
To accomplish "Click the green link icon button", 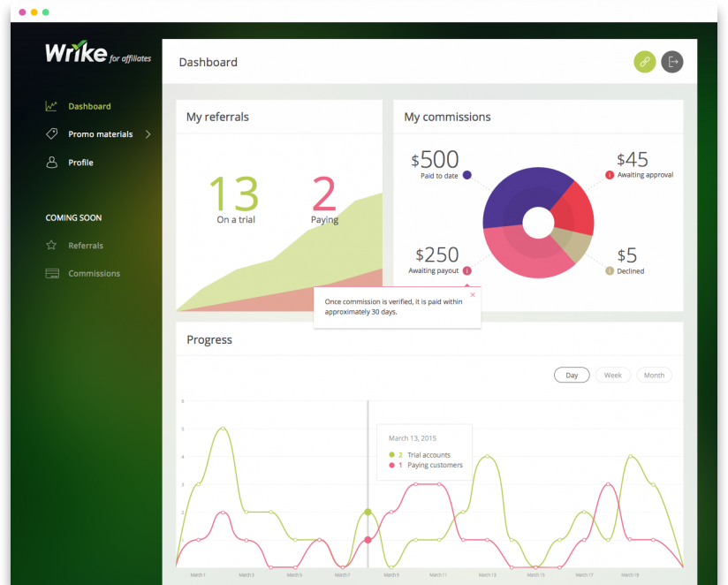I will [645, 62].
